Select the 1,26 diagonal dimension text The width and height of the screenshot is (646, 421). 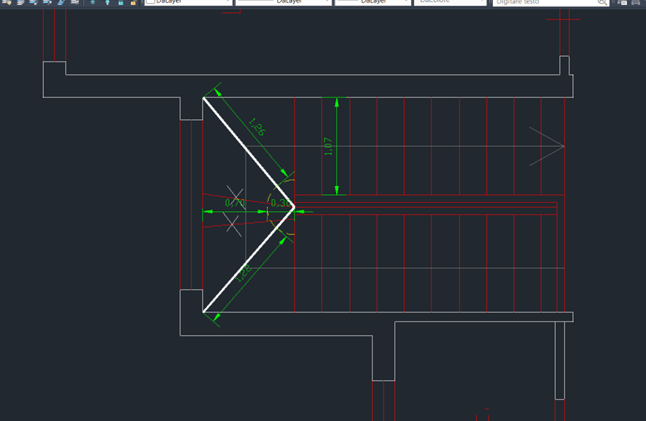[257, 127]
